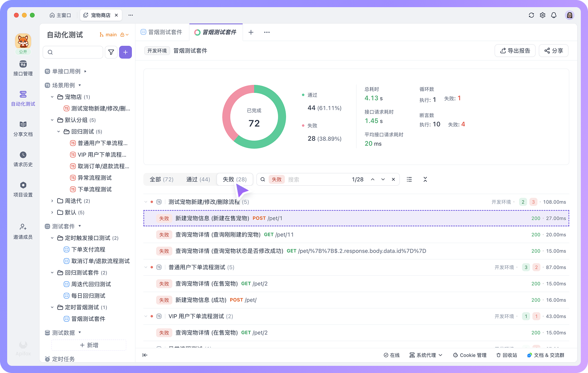588x373 pixels.
Task: Click the list view icon beside the results search
Action: (409, 179)
